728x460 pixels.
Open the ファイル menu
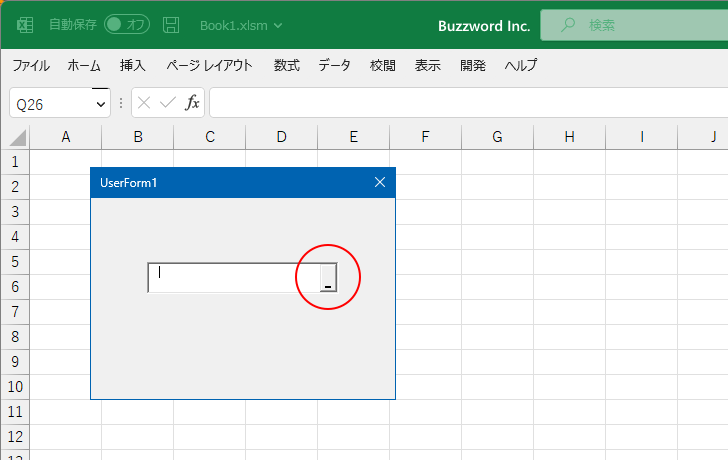(x=31, y=66)
